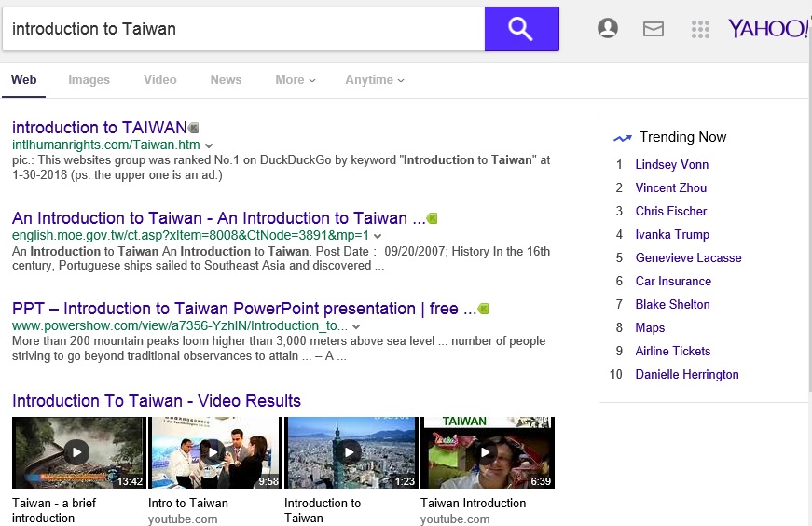The height and width of the screenshot is (526, 812).
Task: Switch to the Images tab
Action: pos(89,80)
